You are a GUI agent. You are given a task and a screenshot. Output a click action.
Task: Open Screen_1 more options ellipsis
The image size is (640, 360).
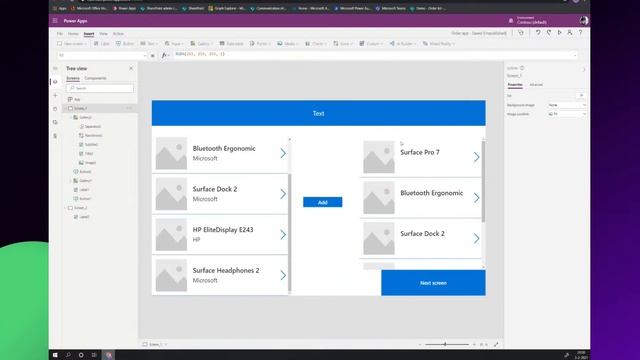point(129,108)
